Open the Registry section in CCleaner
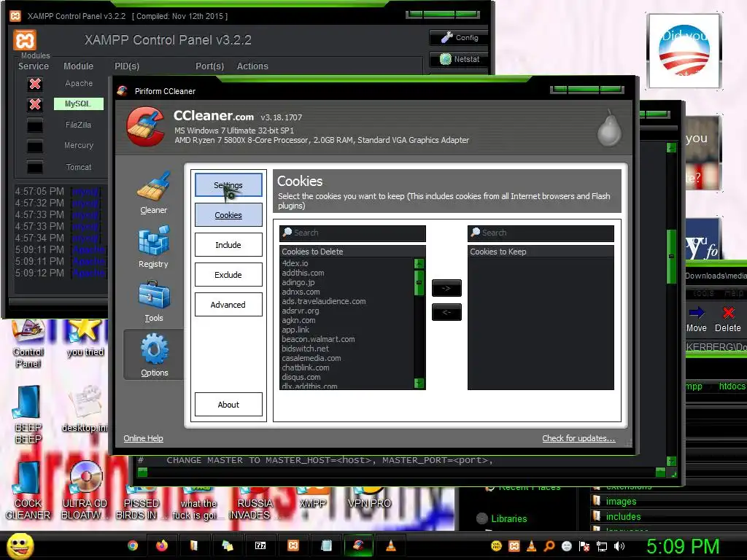The image size is (747, 560). (x=153, y=246)
